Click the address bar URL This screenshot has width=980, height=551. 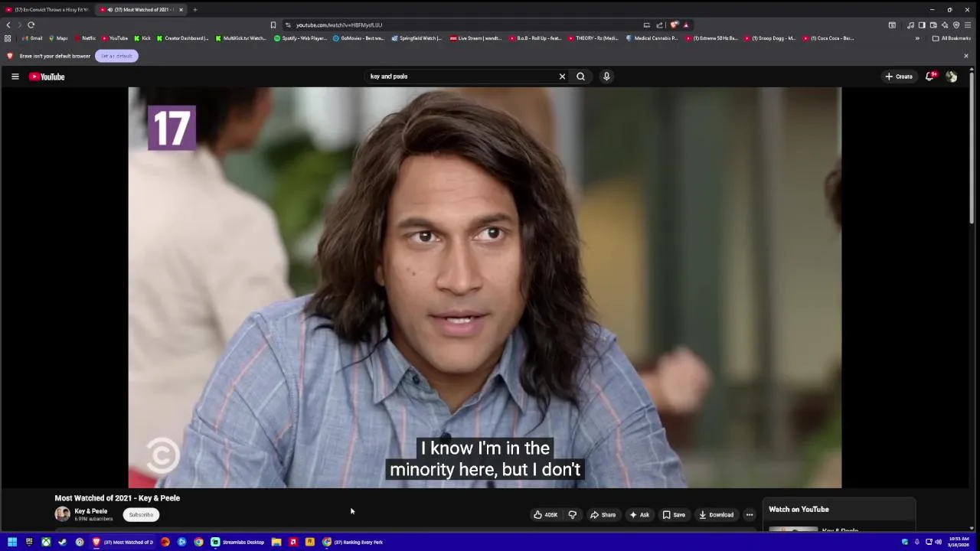pos(339,25)
